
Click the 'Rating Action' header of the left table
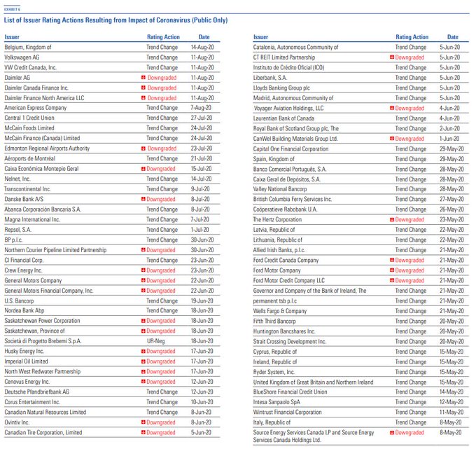pyautogui.click(x=163, y=37)
